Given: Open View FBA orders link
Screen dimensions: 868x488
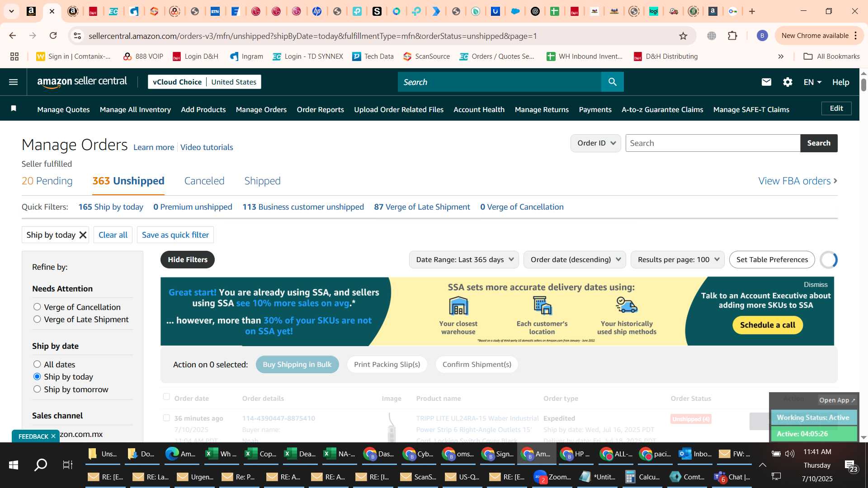Looking at the screenshot, I should pos(797,181).
